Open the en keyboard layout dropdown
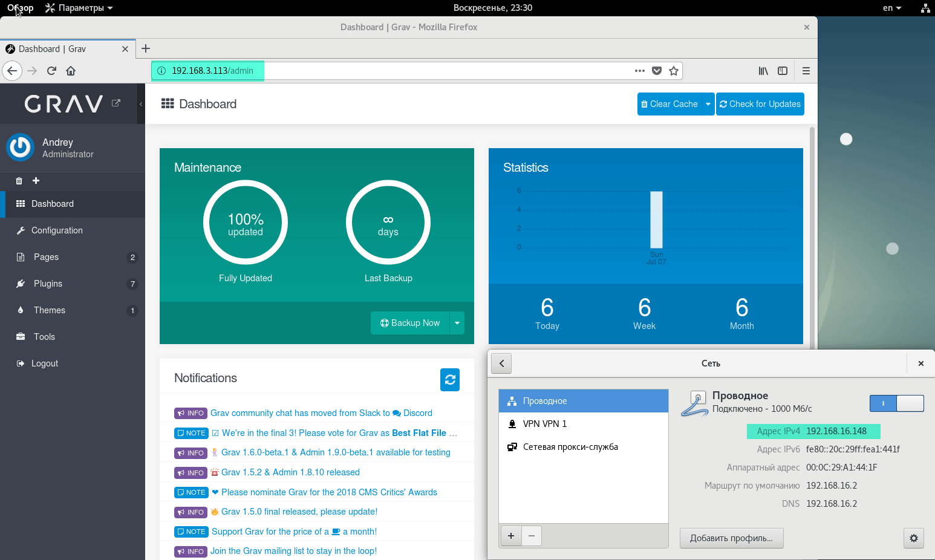Screen dimensions: 935x560 (891, 8)
